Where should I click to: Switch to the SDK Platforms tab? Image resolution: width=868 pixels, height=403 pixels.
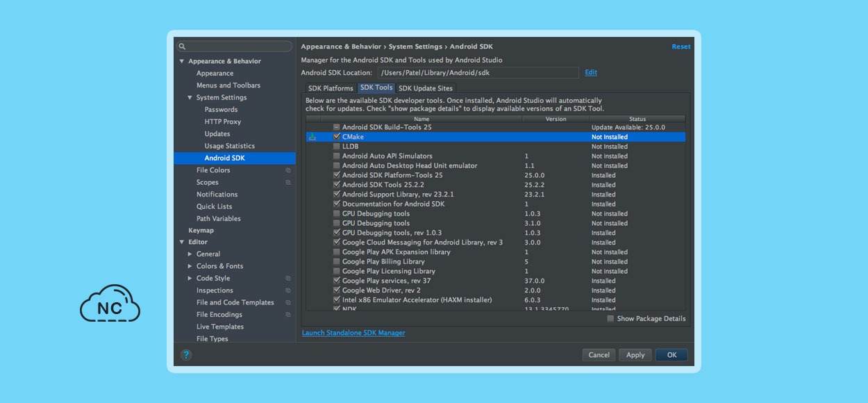coord(331,88)
